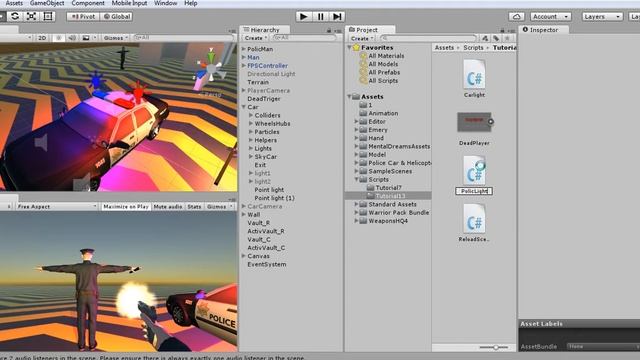Open Hierarchy Create dropdown
The width and height of the screenshot is (640, 360).
pyautogui.click(x=255, y=38)
